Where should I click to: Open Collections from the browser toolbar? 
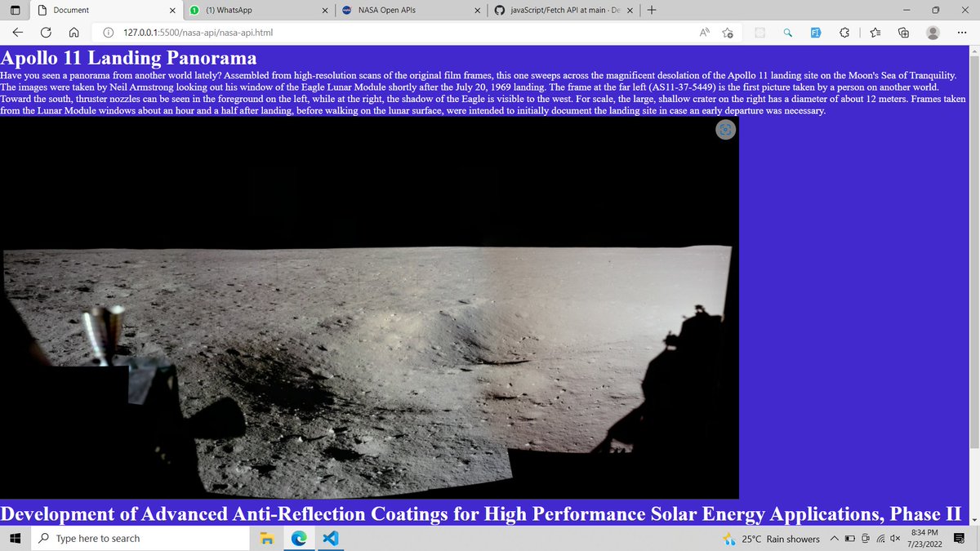pos(904,33)
